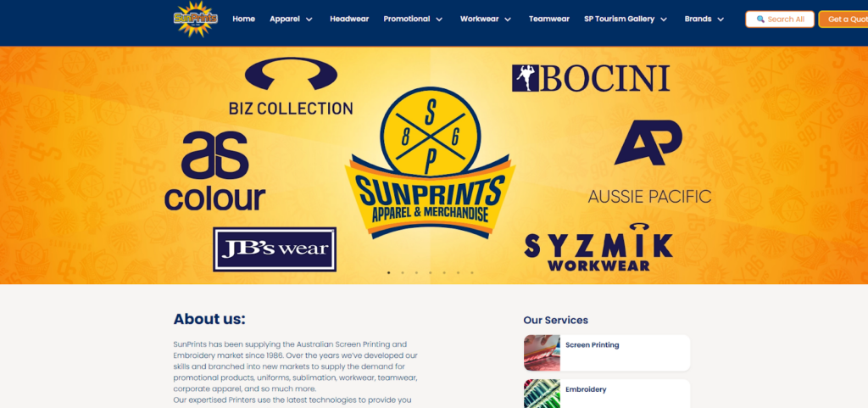The width and height of the screenshot is (868, 408).
Task: Click the Bocini brand logo
Action: point(591,78)
